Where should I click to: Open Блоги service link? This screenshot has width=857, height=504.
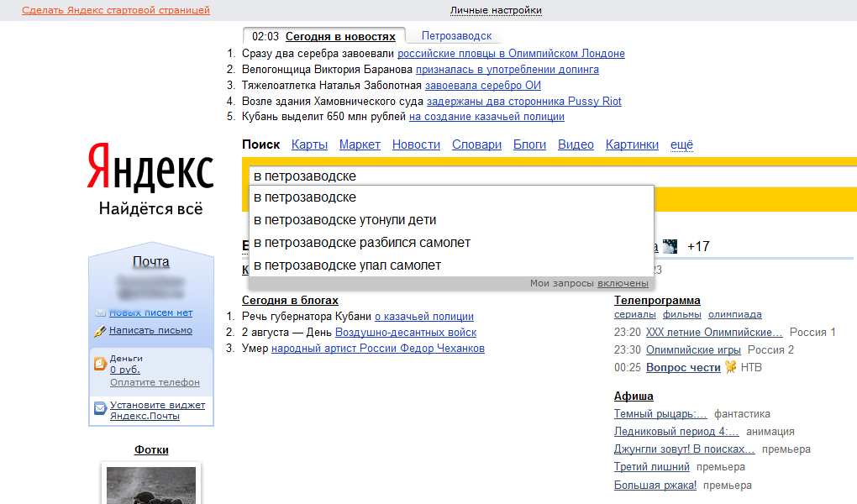(x=529, y=144)
